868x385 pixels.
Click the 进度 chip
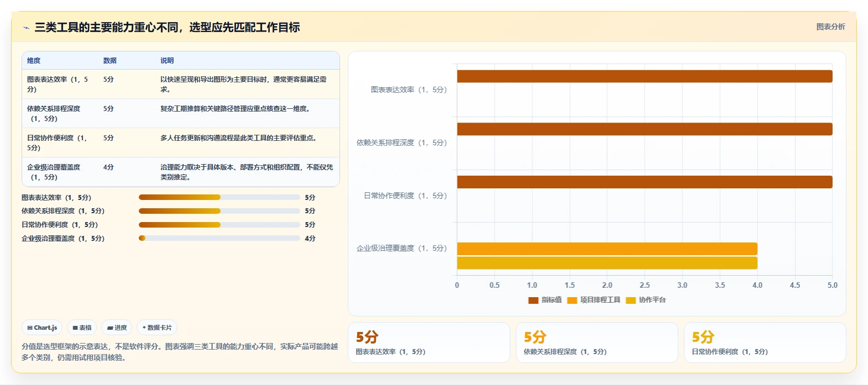click(117, 328)
